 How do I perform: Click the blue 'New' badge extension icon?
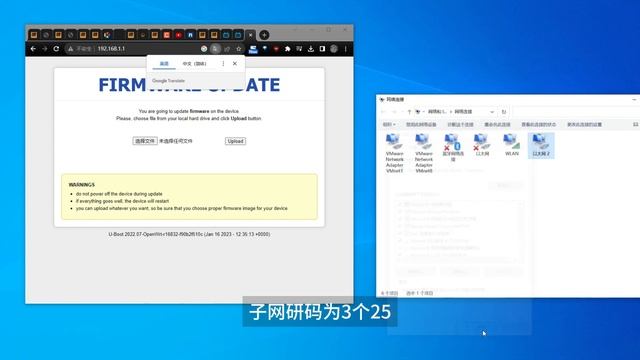253,49
